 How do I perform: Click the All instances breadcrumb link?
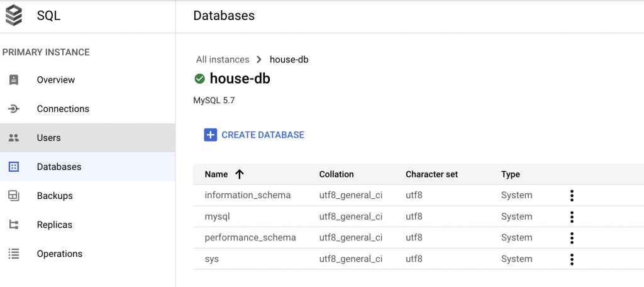[223, 60]
